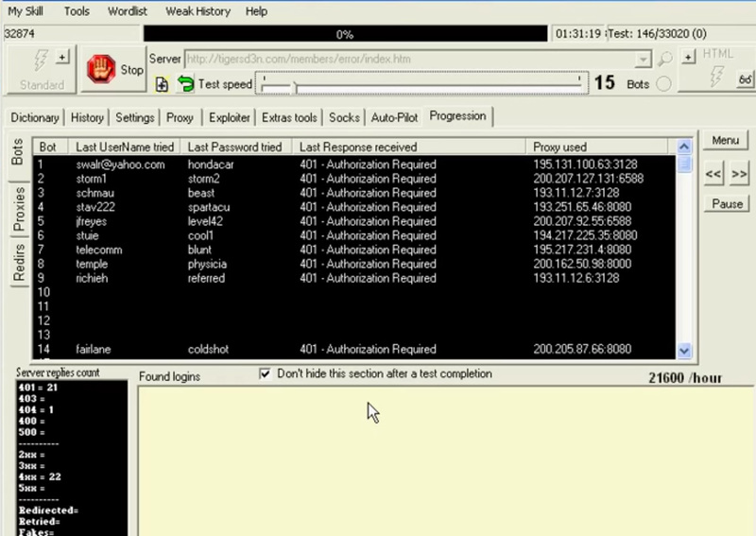
Task: Select the row with username storm1
Action: pyautogui.click(x=353, y=179)
